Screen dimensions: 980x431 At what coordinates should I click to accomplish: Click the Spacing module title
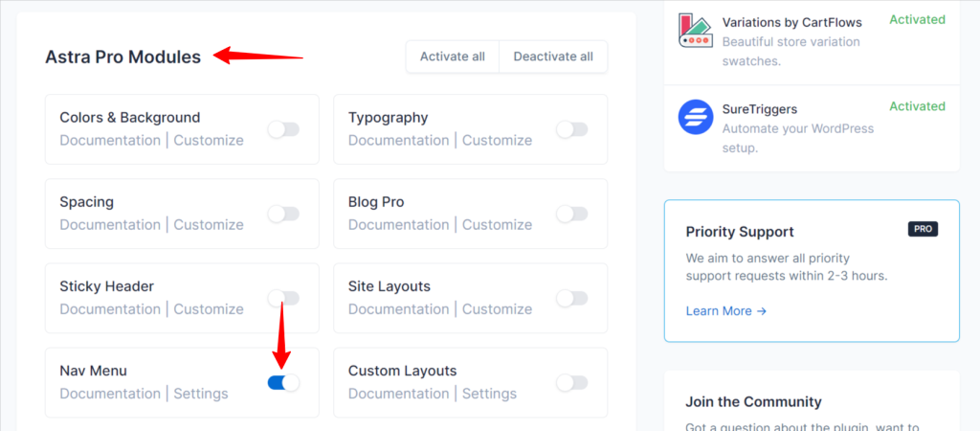pyautogui.click(x=87, y=202)
